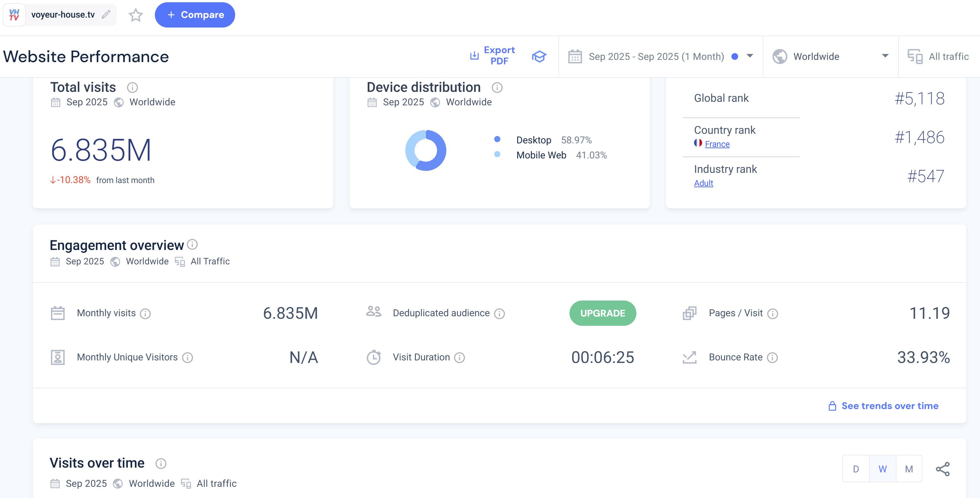Click the Total visits info icon
The width and height of the screenshot is (980, 498).
pyautogui.click(x=132, y=87)
